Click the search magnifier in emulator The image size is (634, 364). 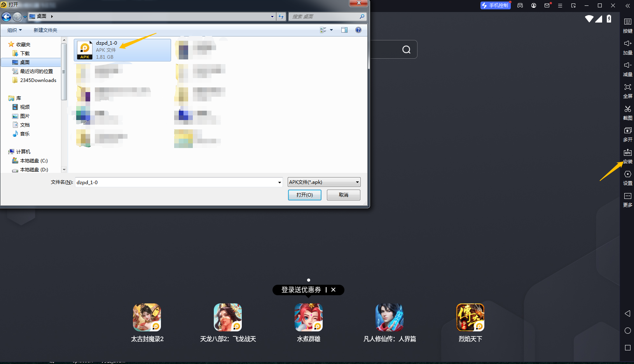point(406,50)
